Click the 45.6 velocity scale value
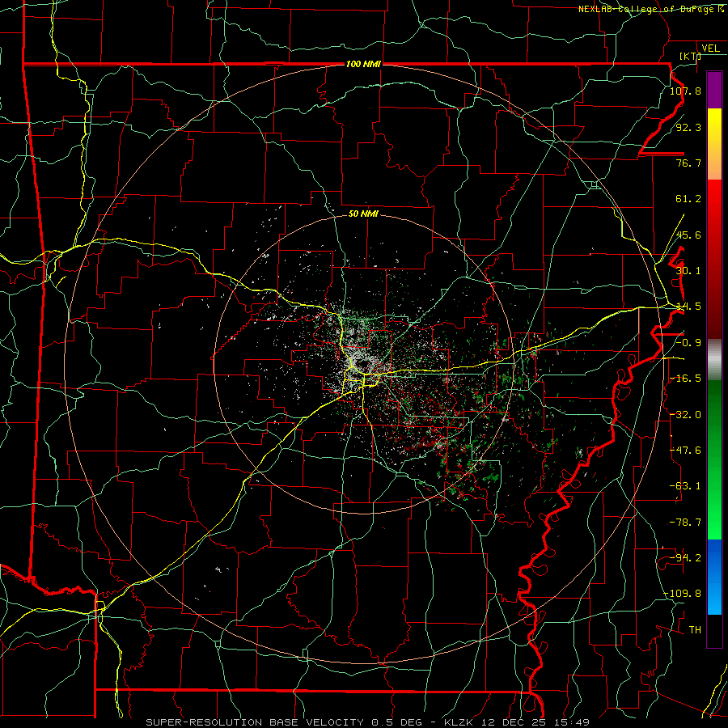 (688, 235)
